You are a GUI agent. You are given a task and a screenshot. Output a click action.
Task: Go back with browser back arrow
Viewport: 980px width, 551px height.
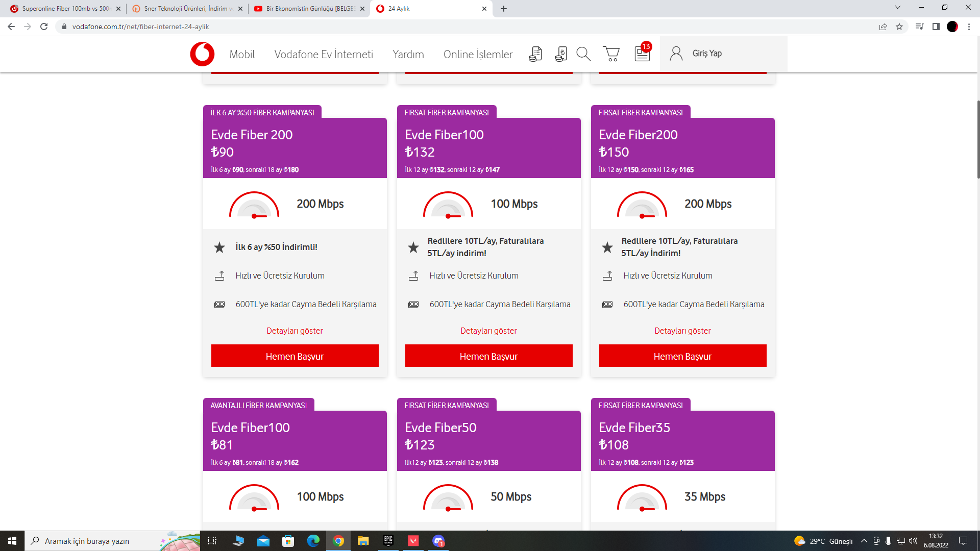[11, 27]
